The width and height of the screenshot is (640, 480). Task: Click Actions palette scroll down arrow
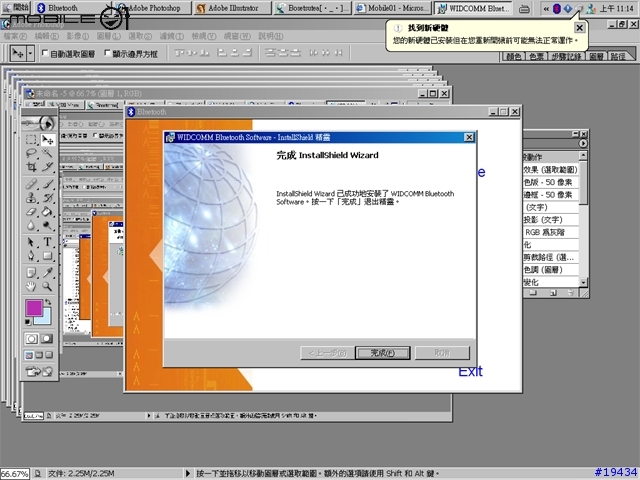583,282
